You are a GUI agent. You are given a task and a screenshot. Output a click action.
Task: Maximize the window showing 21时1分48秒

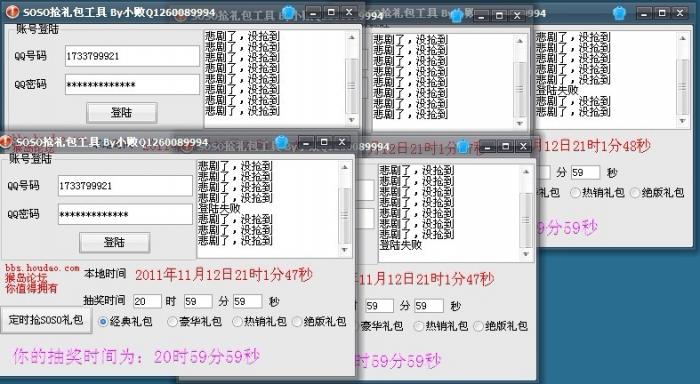click(662, 13)
